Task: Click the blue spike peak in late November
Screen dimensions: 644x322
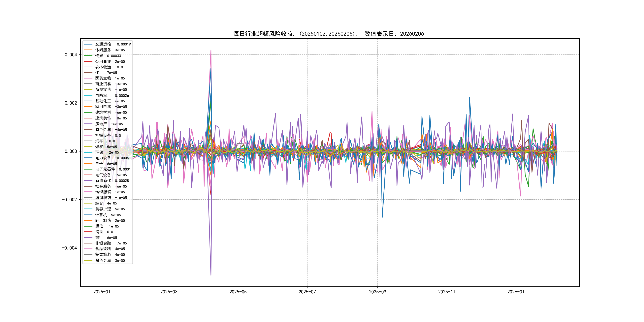Action: click(x=469, y=97)
